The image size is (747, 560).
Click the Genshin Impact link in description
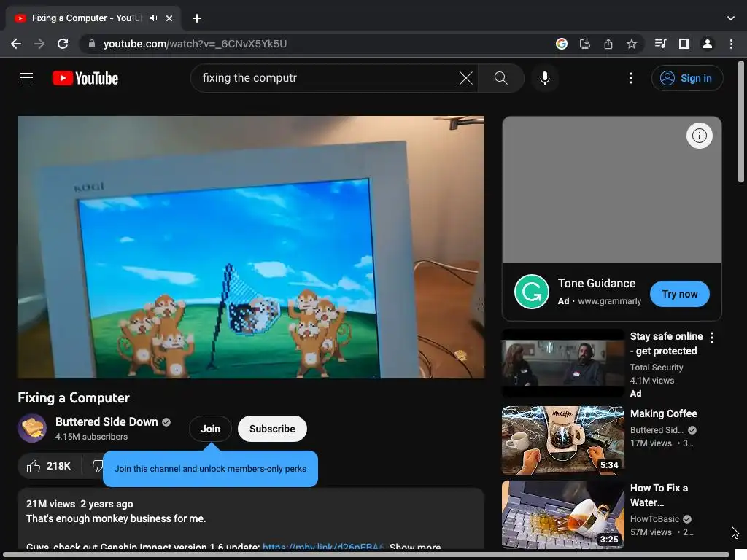[x=323, y=547]
